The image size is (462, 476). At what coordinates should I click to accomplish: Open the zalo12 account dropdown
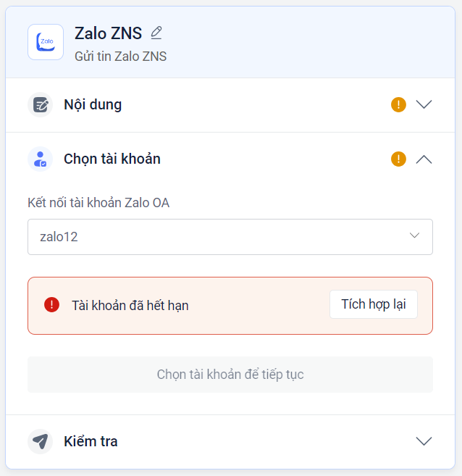click(230, 237)
